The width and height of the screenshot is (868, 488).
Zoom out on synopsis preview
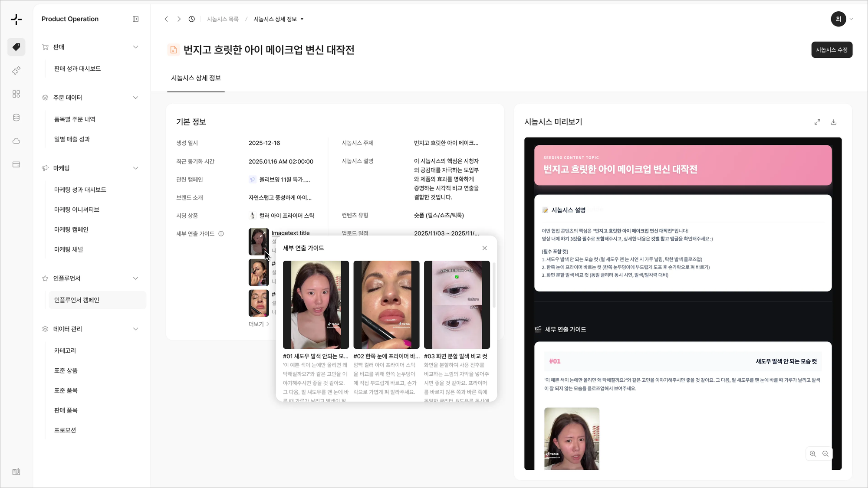point(825,454)
